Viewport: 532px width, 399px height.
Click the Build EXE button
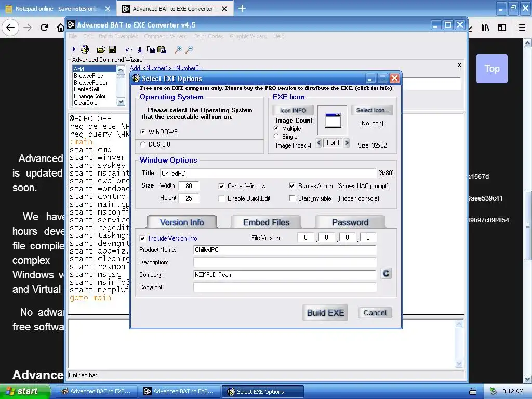tap(325, 313)
